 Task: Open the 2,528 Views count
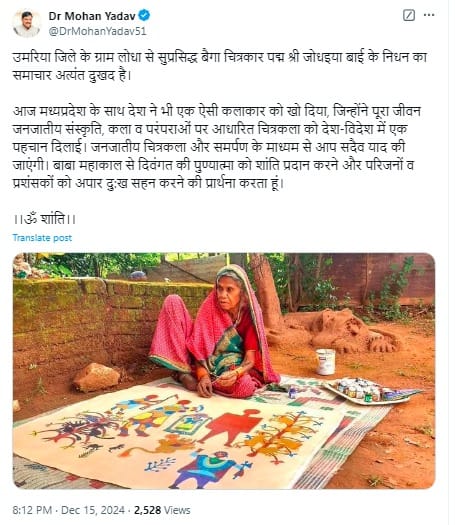point(162,510)
